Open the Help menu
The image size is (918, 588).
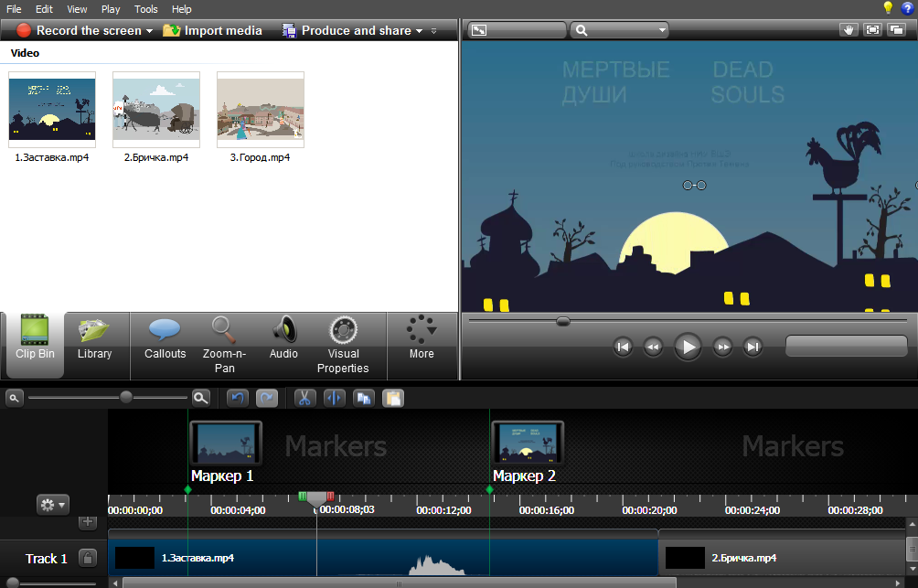click(181, 9)
